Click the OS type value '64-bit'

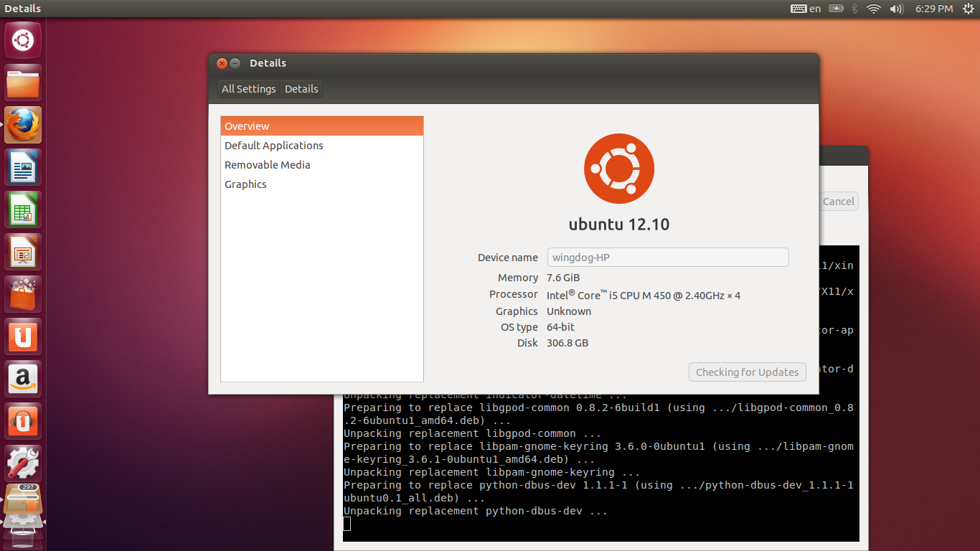(560, 327)
